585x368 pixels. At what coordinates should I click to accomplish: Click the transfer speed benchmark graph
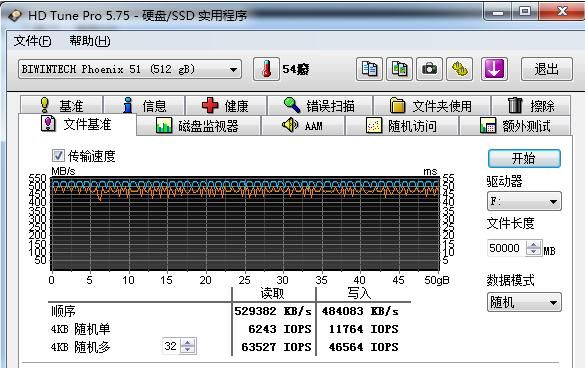[245, 223]
